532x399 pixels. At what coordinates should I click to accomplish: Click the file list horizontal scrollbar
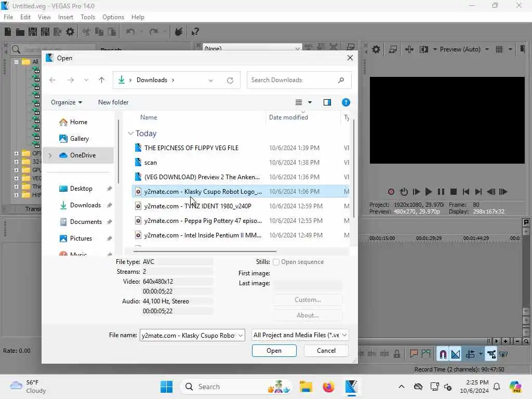205,251
